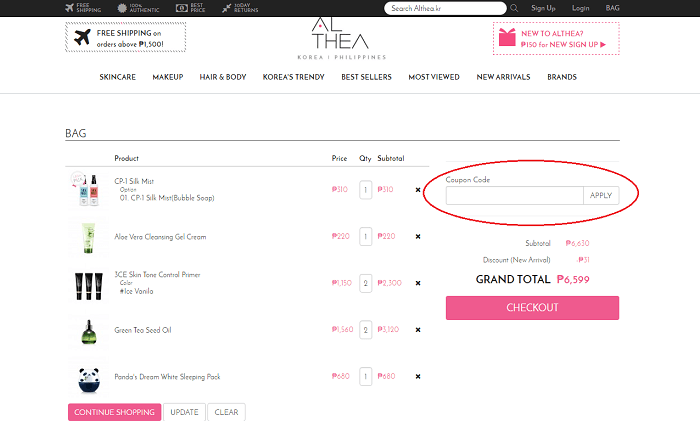Edit quantity for Panda's Dream White Sleeping Pack
This screenshot has height=421, width=700.
pos(366,376)
